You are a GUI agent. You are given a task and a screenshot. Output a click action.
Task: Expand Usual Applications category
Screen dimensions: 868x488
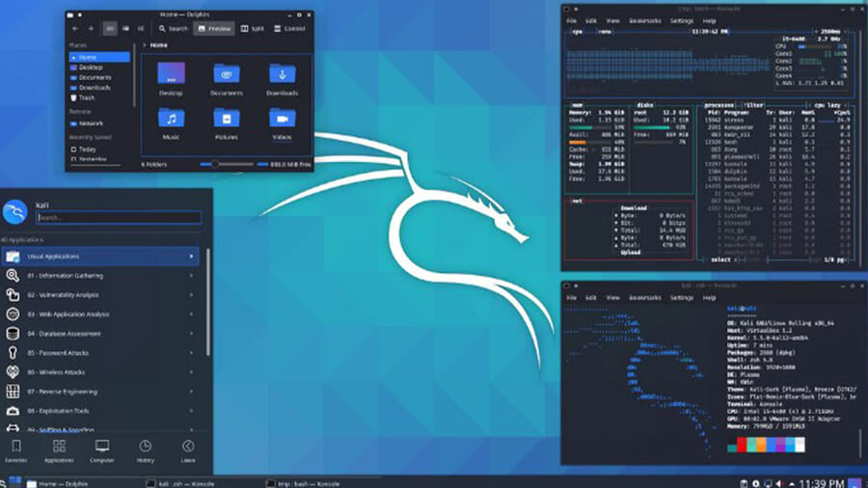point(100,257)
